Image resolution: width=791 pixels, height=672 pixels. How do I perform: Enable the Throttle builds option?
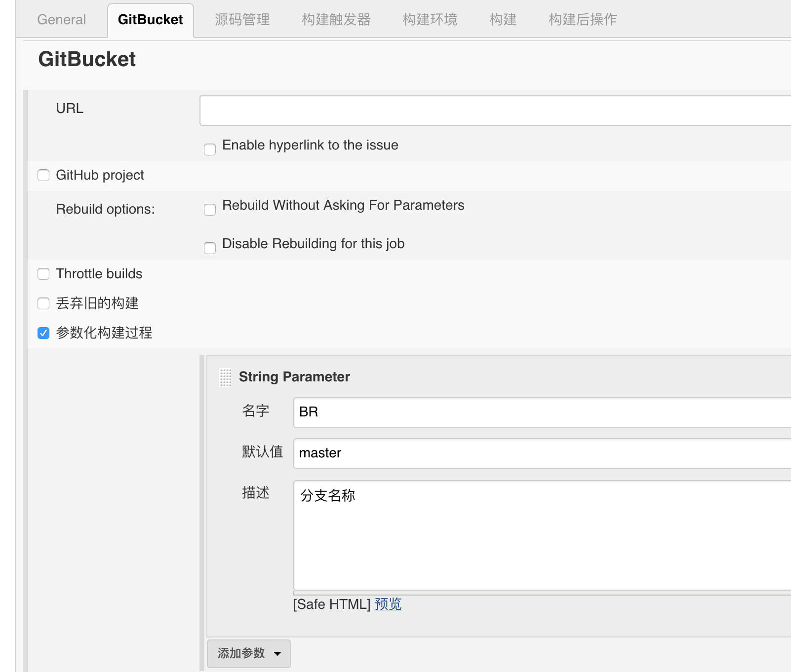pos(44,274)
